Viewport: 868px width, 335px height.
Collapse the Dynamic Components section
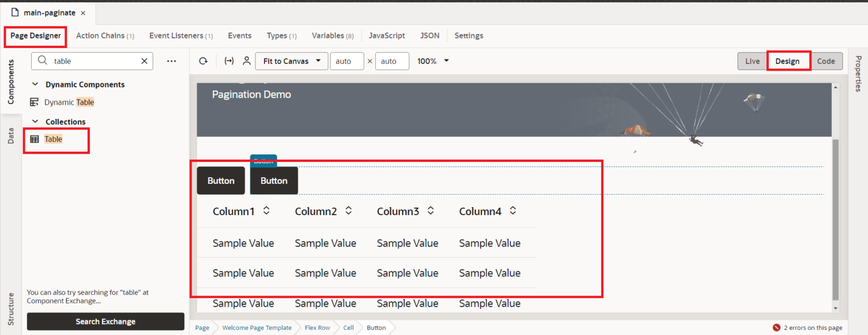[x=35, y=84]
